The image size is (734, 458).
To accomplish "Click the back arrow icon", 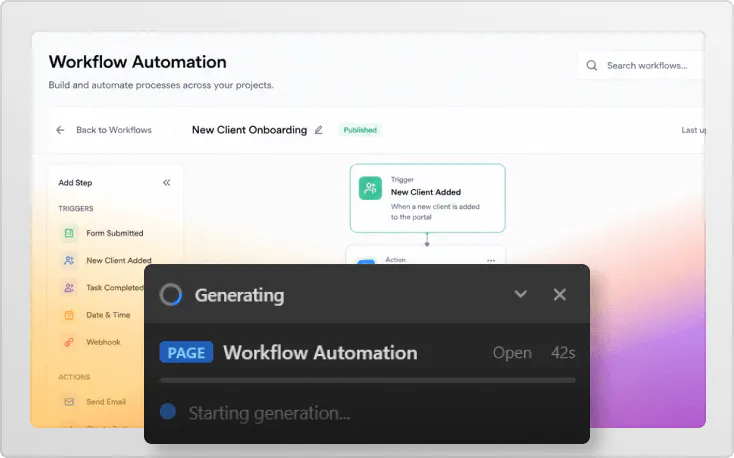I will tap(60, 130).
